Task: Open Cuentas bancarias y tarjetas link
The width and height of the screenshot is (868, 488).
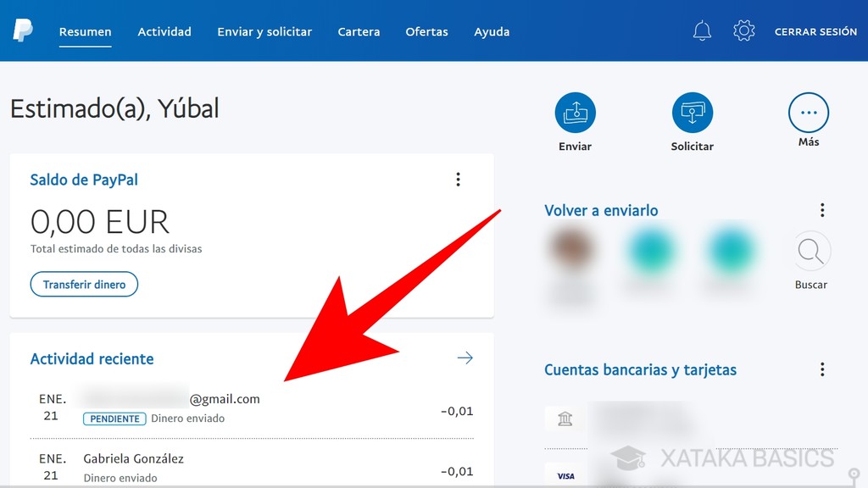Action: (641, 370)
